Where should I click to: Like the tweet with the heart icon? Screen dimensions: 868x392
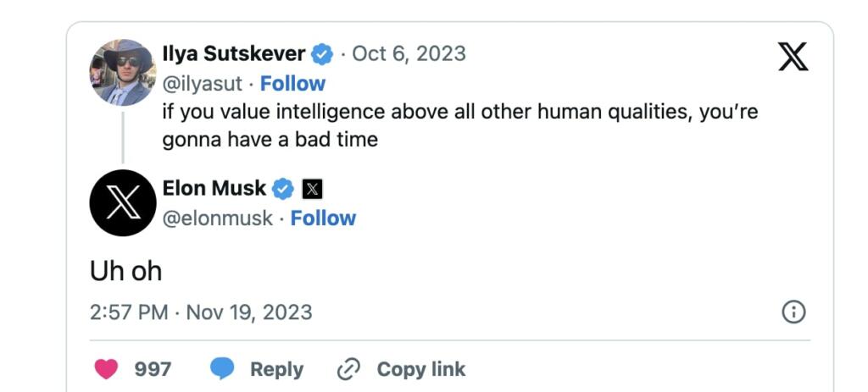106,369
